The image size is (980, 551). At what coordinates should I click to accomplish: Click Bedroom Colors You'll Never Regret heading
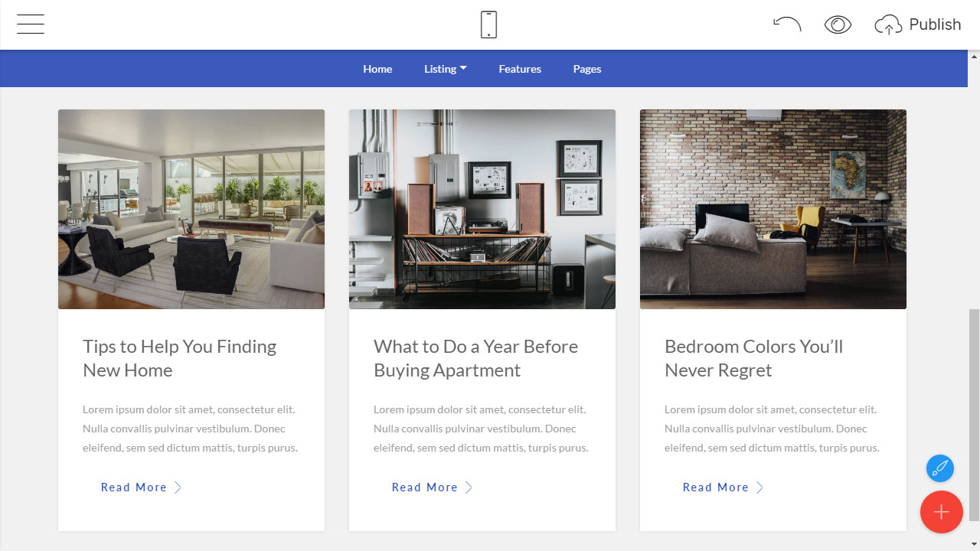pyautogui.click(x=754, y=358)
